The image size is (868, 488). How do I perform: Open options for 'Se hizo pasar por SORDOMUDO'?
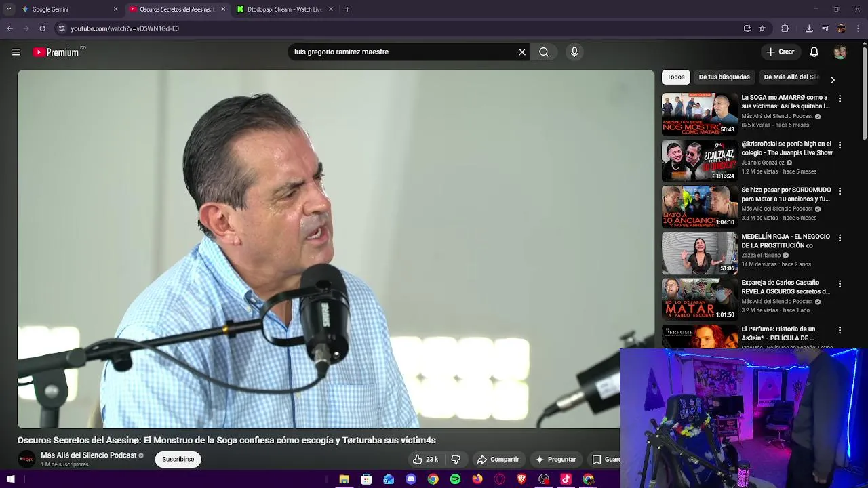[x=840, y=192]
